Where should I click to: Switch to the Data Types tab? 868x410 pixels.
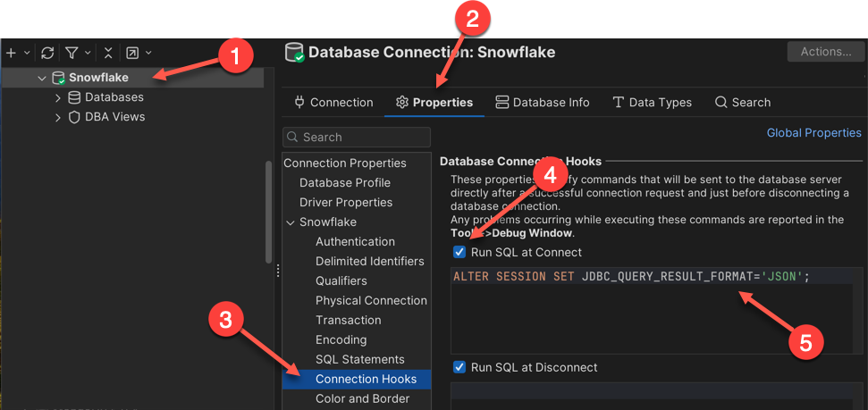pos(652,103)
